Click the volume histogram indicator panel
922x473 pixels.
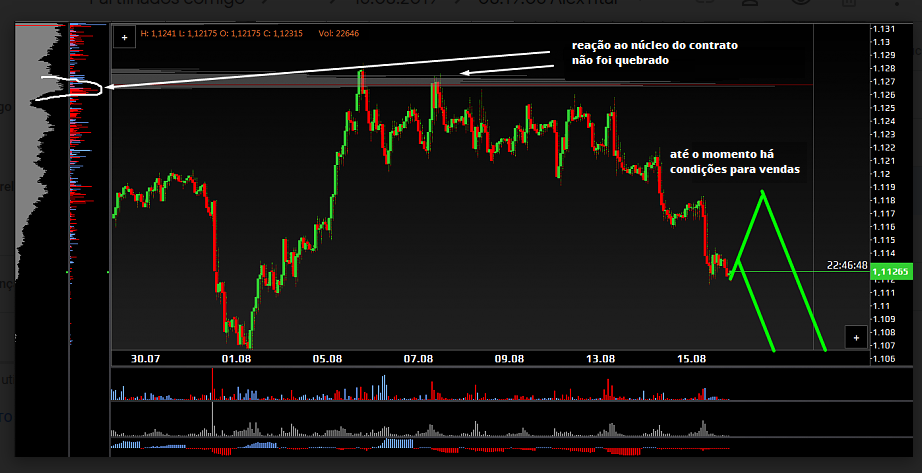tap(420, 387)
